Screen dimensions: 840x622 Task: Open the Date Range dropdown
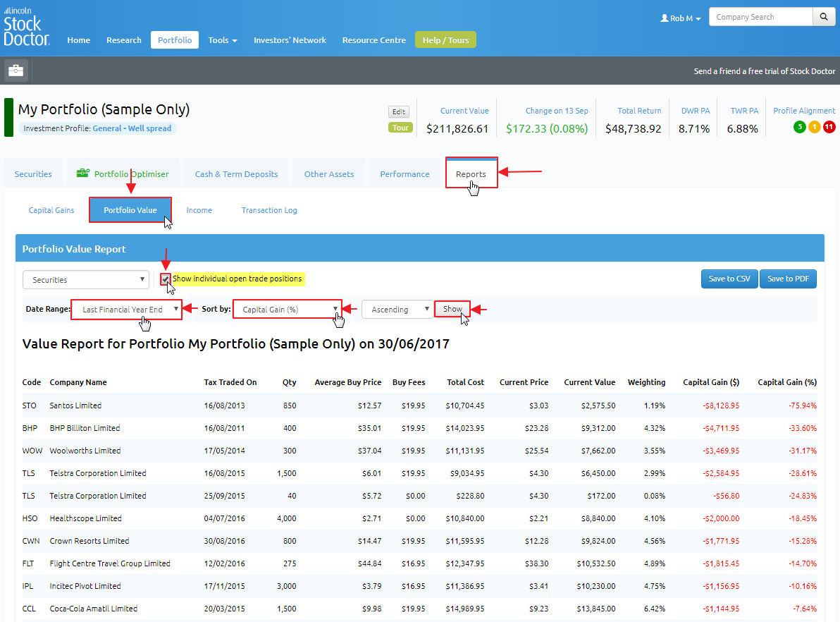pos(126,310)
